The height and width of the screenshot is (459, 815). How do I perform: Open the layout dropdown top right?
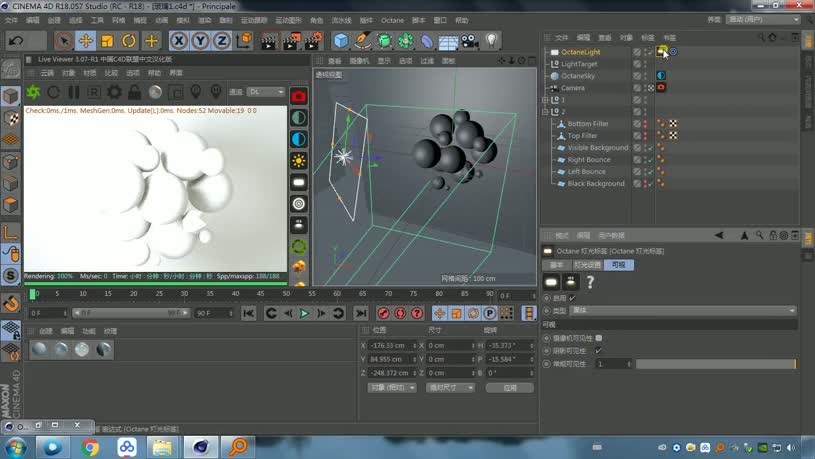pyautogui.click(x=763, y=19)
